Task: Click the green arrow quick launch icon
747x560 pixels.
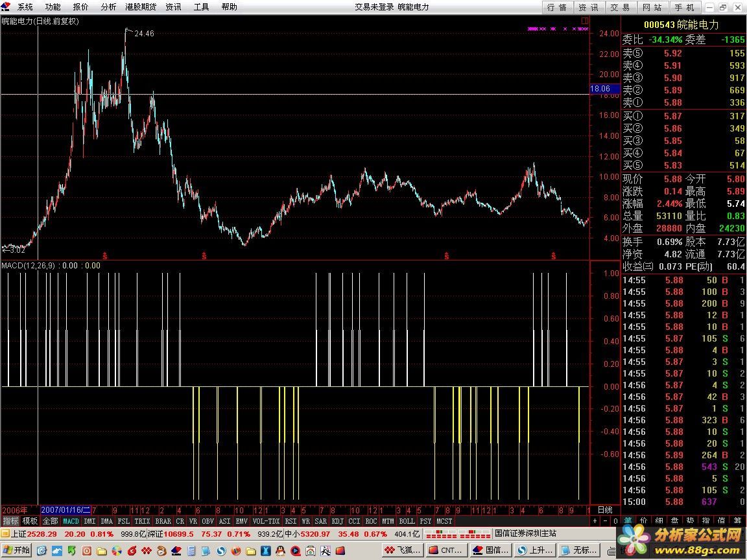Action: 71,551
